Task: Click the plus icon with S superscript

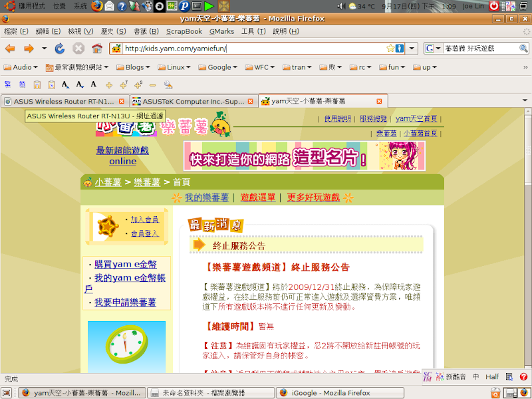Action: tap(138, 85)
